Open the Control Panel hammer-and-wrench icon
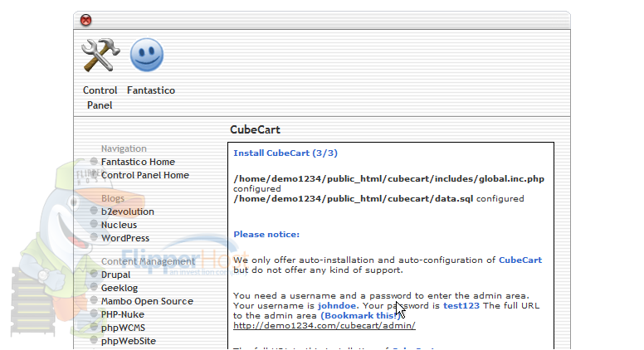This screenshot has width=644, height=350. click(100, 55)
